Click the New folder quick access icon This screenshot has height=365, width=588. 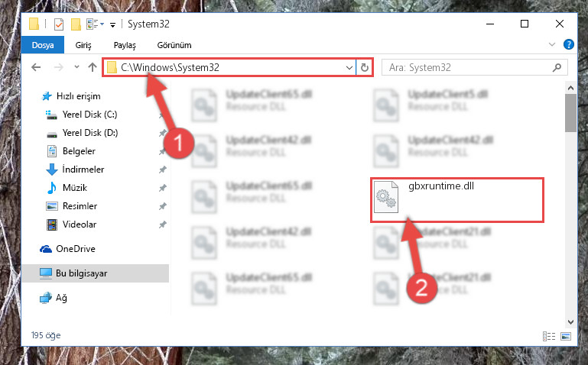pos(76,24)
